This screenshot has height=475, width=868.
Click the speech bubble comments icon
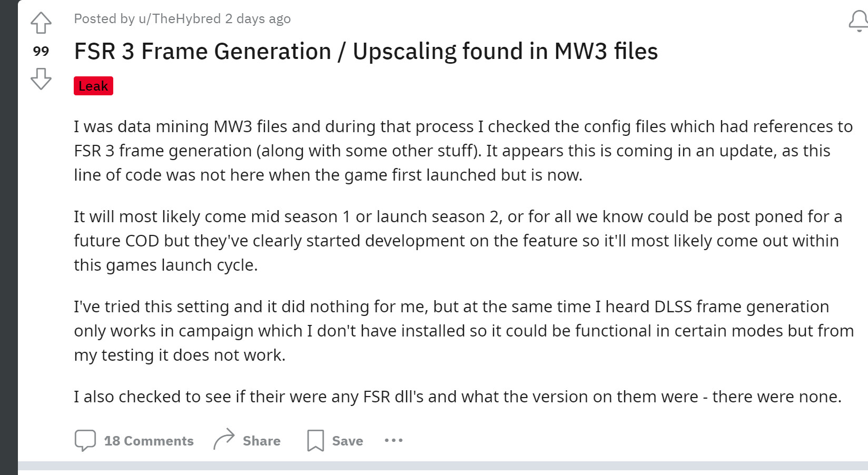pyautogui.click(x=85, y=441)
